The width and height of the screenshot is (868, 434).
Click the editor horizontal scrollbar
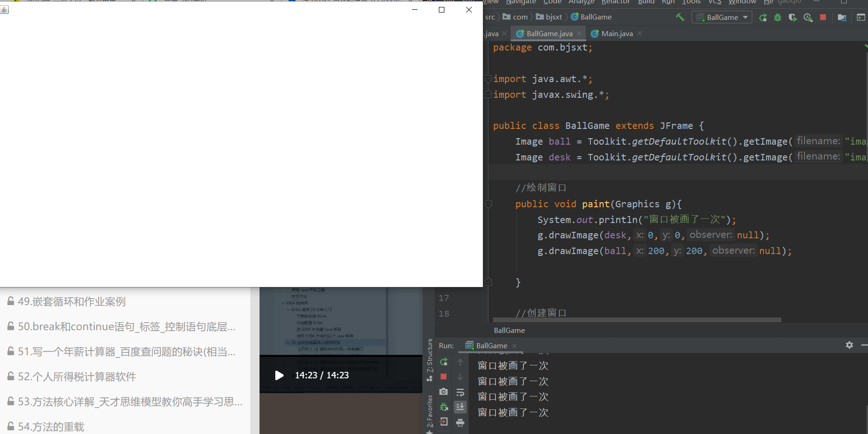(x=637, y=319)
